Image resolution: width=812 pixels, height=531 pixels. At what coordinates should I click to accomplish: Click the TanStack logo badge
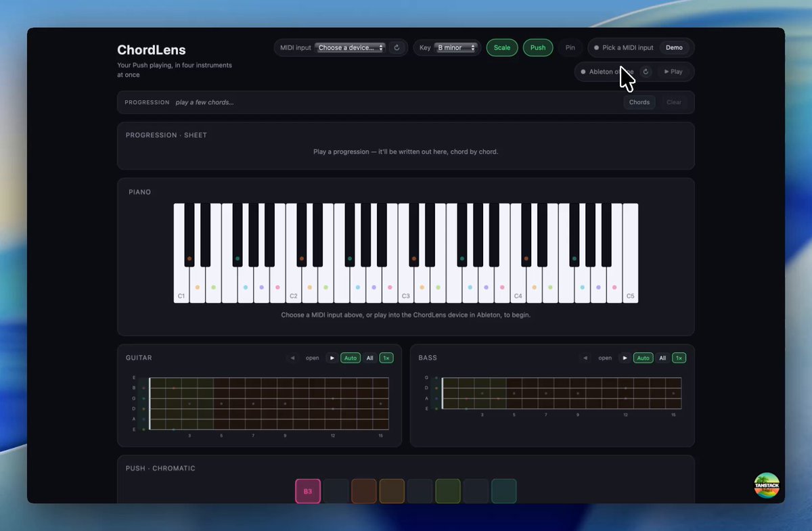pos(767,485)
